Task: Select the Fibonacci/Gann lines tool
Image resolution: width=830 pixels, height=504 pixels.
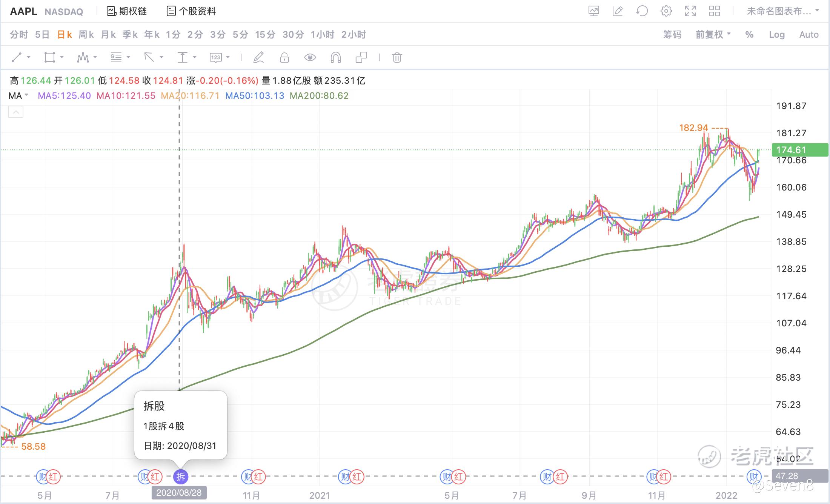Action: (x=116, y=57)
